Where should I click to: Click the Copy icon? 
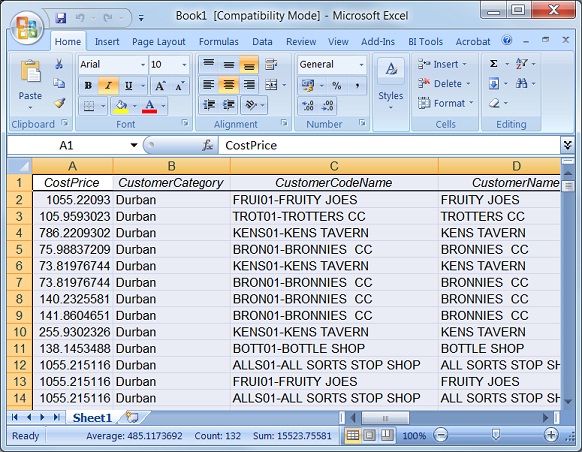[59, 83]
